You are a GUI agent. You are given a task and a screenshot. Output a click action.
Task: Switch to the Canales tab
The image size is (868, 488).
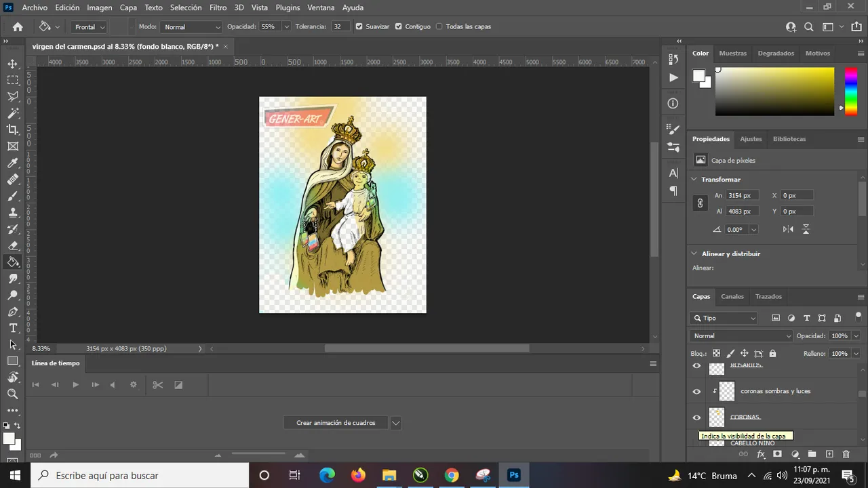point(732,296)
